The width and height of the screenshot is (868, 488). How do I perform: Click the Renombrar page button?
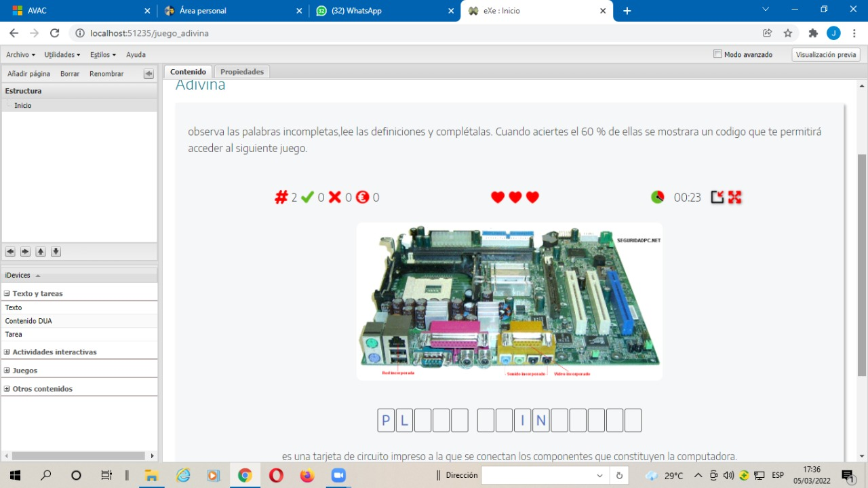(106, 74)
